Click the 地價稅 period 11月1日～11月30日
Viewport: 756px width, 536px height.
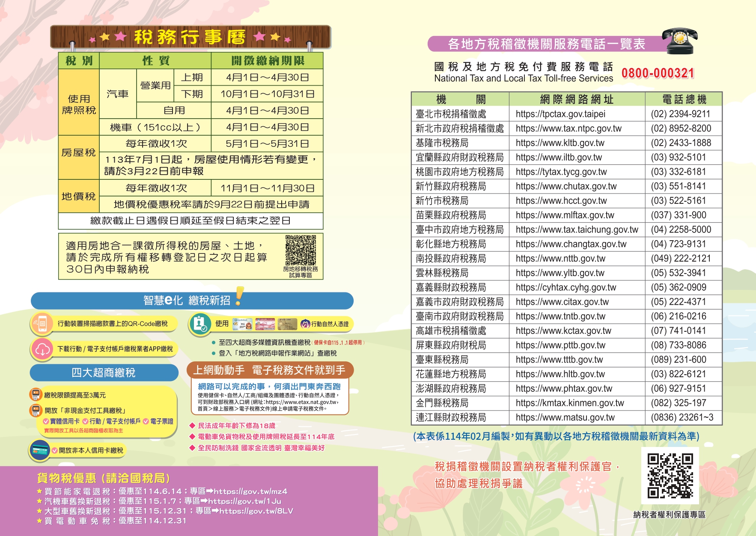267,188
